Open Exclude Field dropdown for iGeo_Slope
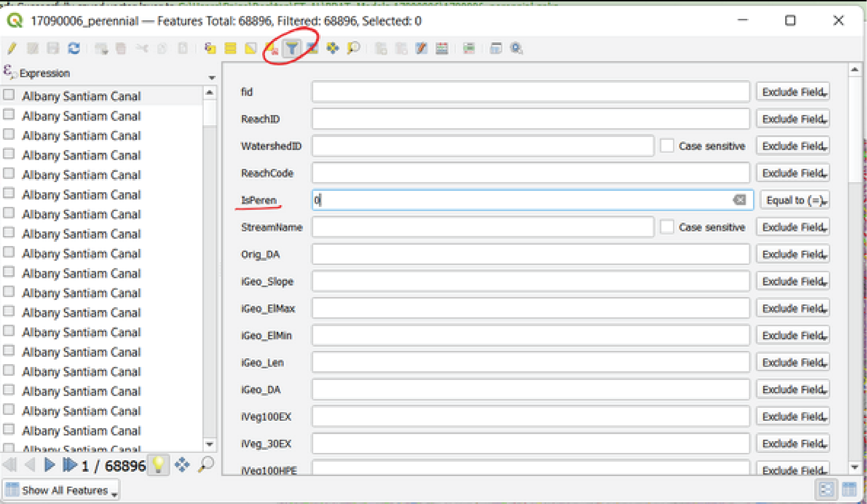Image resolution: width=867 pixels, height=504 pixels. 793,281
